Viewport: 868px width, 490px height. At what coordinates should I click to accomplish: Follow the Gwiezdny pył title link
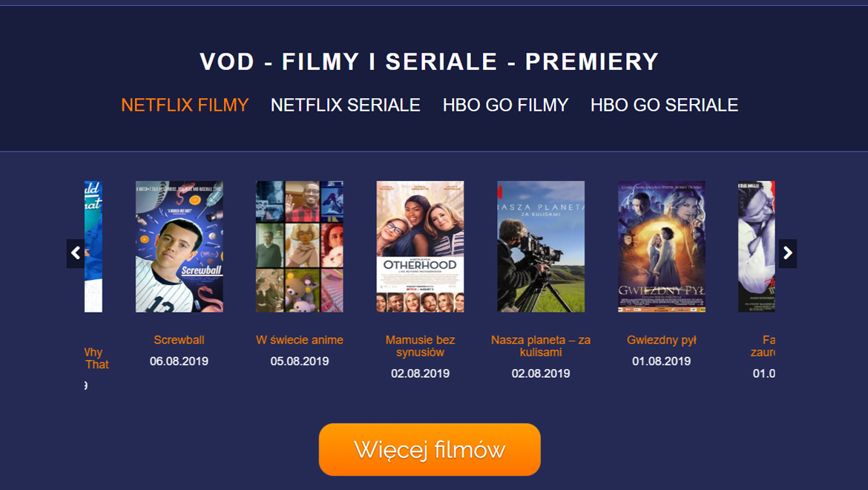pos(662,340)
